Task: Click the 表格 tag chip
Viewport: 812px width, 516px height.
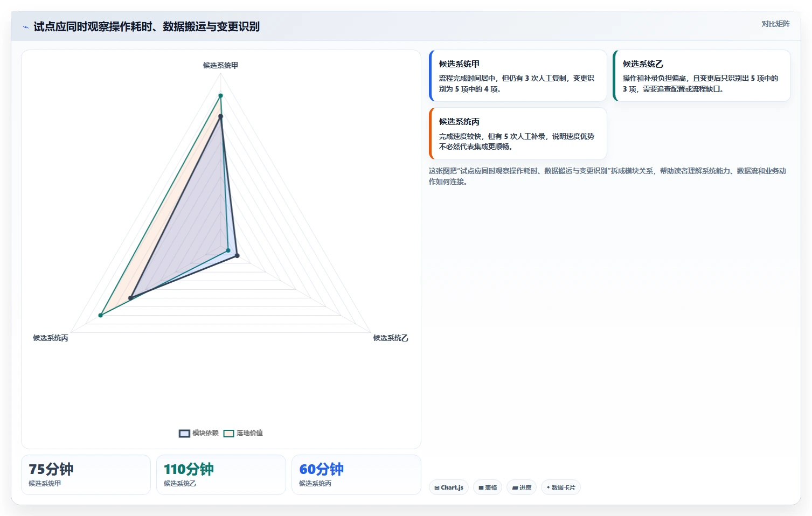Action: point(488,487)
